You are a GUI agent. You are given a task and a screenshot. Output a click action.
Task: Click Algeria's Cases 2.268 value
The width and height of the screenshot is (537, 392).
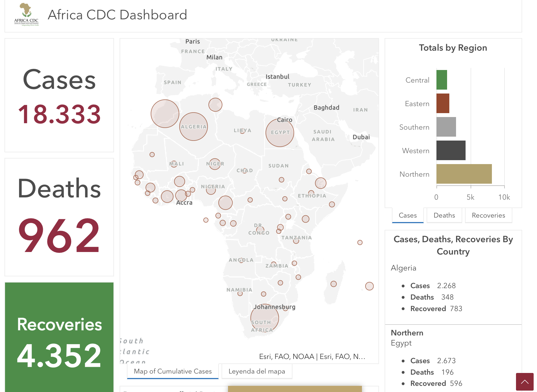click(446, 286)
